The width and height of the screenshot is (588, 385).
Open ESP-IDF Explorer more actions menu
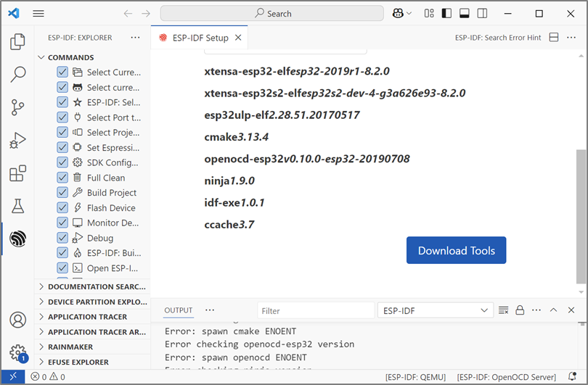pos(135,38)
